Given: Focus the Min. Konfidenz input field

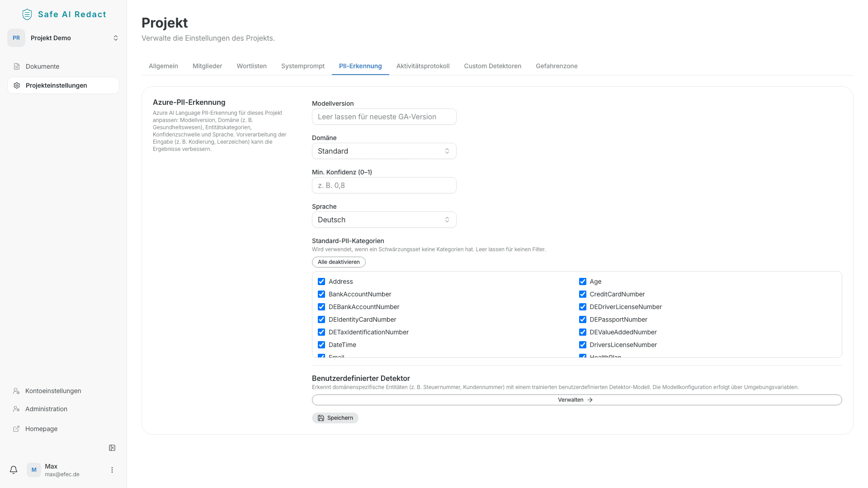Looking at the screenshot, I should pyautogui.click(x=384, y=185).
